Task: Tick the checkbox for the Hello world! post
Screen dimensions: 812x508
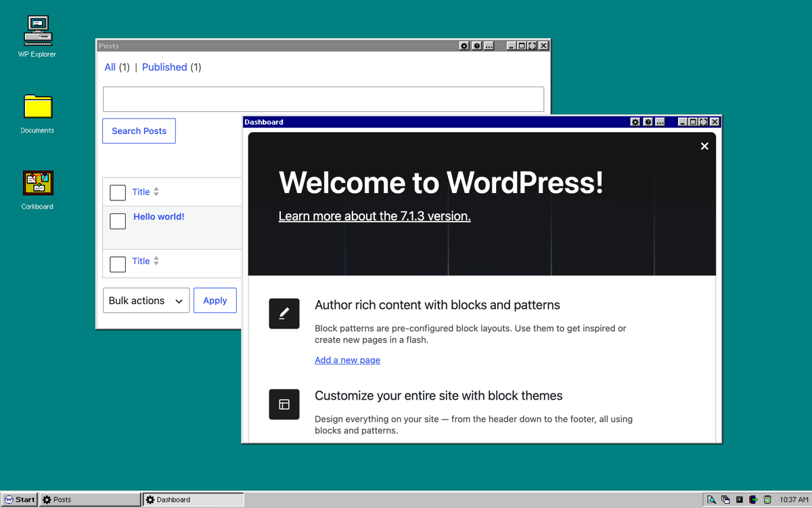Action: 118,221
